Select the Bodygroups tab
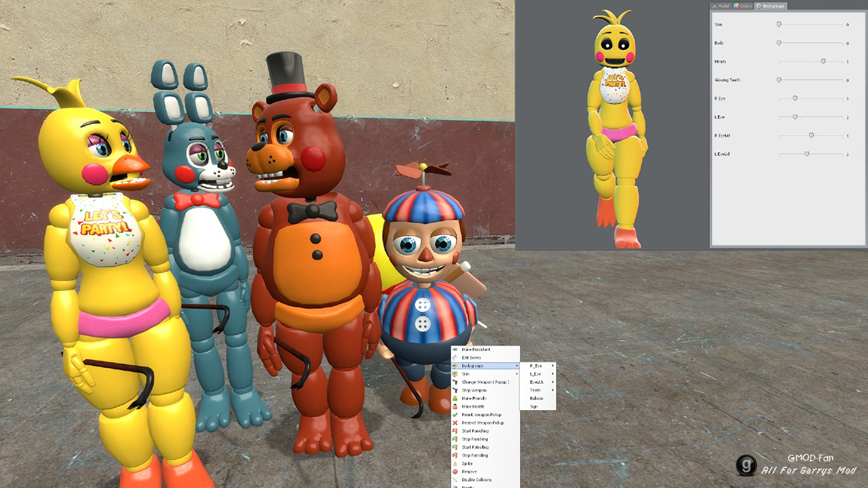 [x=771, y=6]
